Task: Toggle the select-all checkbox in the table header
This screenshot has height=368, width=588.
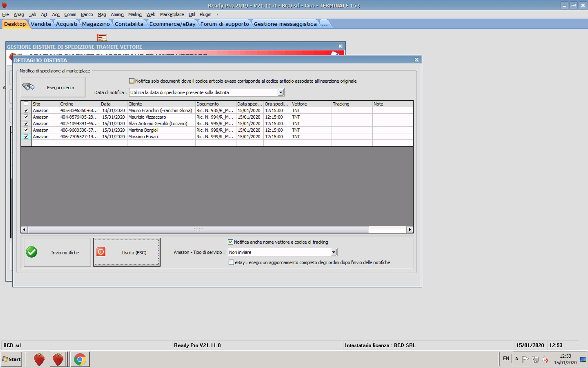Action: [x=26, y=104]
